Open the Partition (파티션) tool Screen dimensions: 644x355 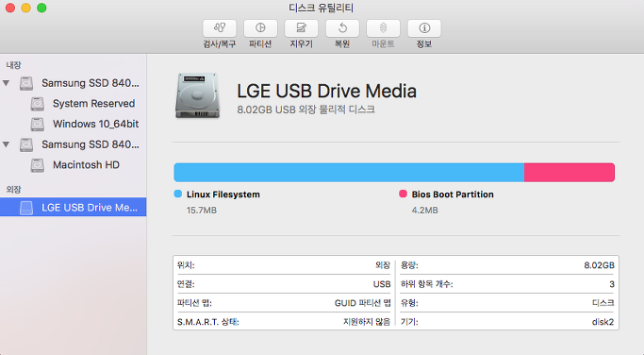point(260,28)
